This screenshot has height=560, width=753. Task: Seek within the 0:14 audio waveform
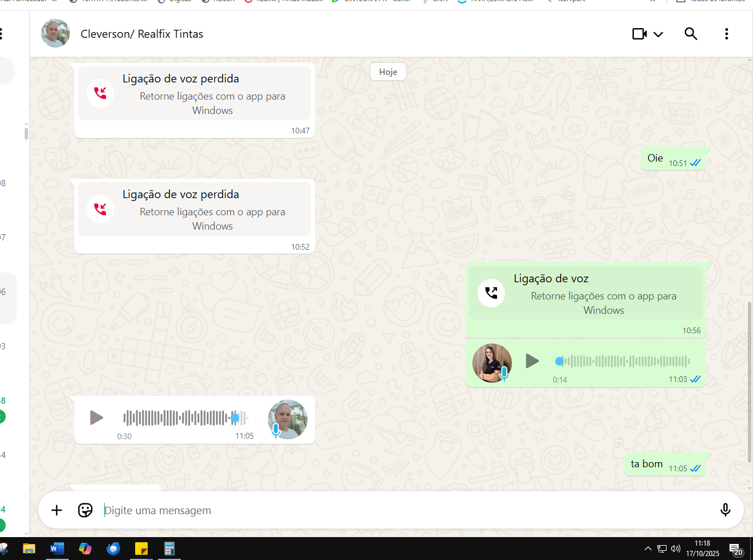[x=623, y=361]
